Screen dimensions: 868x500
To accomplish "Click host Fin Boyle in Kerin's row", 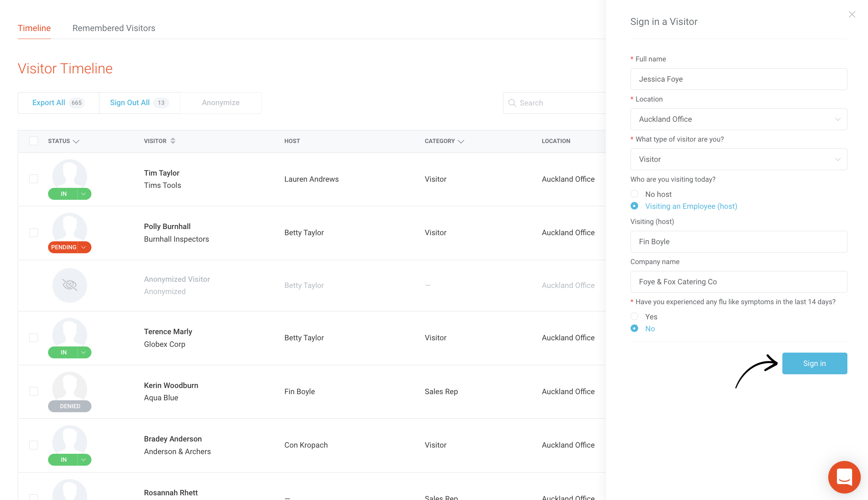I will (x=300, y=392).
